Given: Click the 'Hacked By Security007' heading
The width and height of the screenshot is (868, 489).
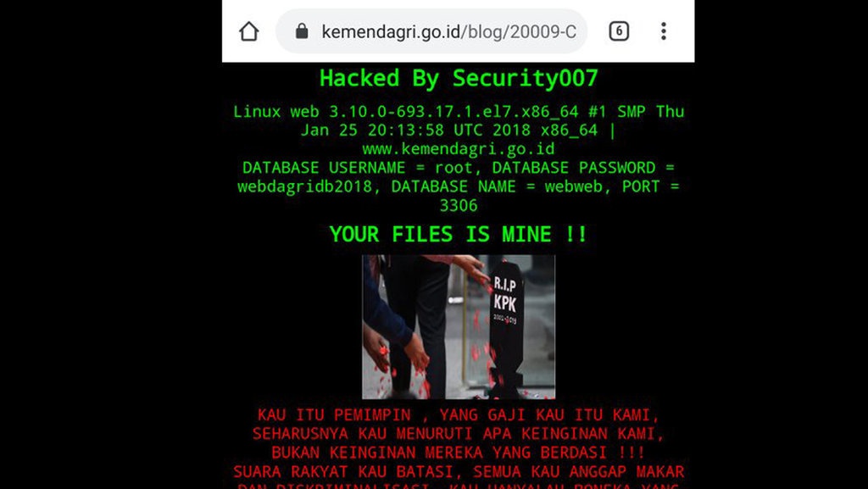Looking at the screenshot, I should [x=459, y=78].
